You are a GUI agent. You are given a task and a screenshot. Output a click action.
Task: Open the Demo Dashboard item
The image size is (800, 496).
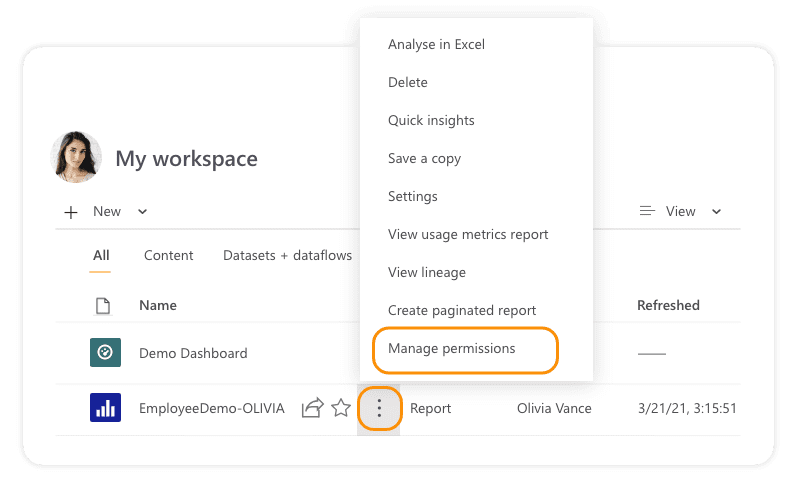(x=193, y=353)
